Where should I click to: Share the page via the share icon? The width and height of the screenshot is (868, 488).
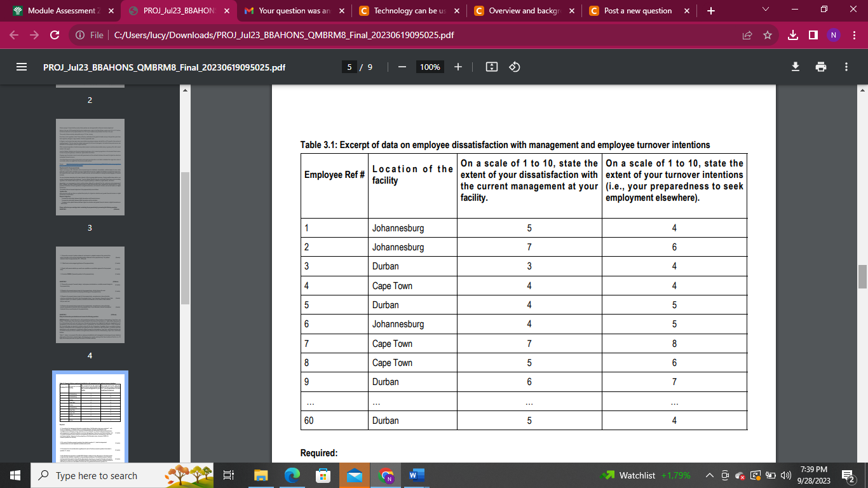pyautogui.click(x=747, y=36)
